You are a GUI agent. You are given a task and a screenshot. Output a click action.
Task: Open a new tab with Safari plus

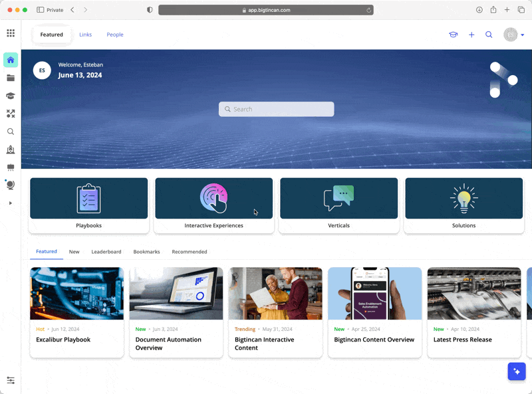(x=507, y=10)
